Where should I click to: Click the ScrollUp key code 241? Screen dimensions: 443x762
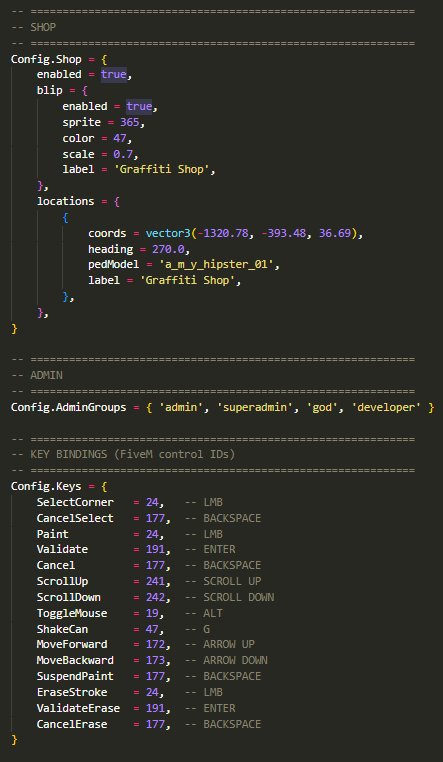pos(155,581)
